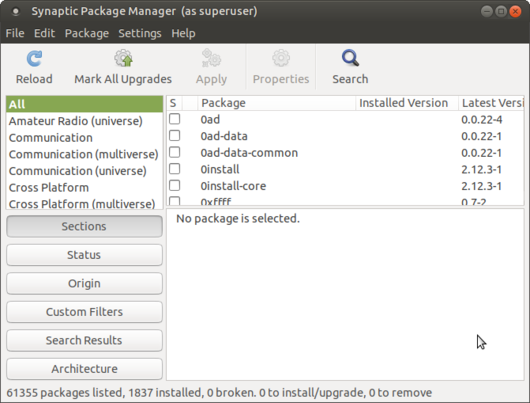The width and height of the screenshot is (530, 403).
Task: Open the Edit menu
Action: point(44,33)
